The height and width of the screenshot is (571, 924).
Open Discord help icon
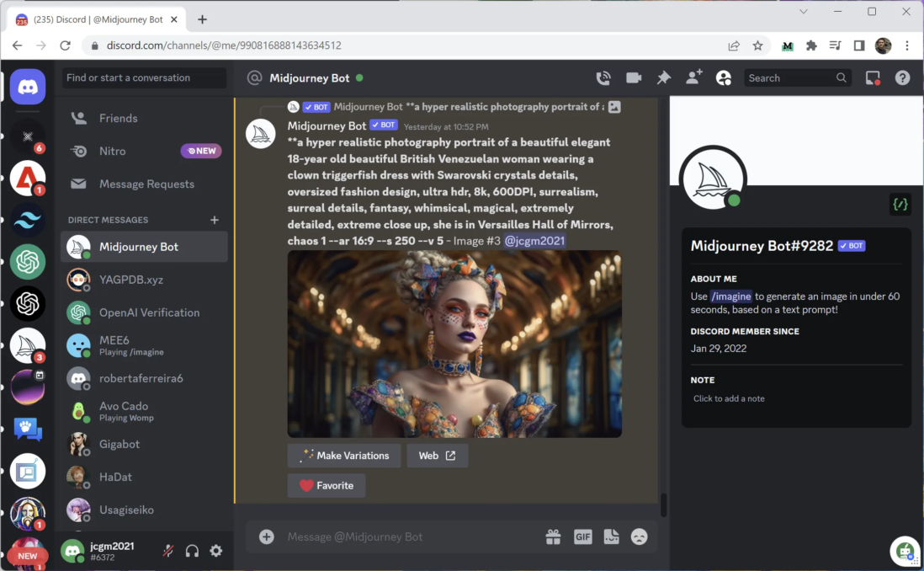click(902, 77)
